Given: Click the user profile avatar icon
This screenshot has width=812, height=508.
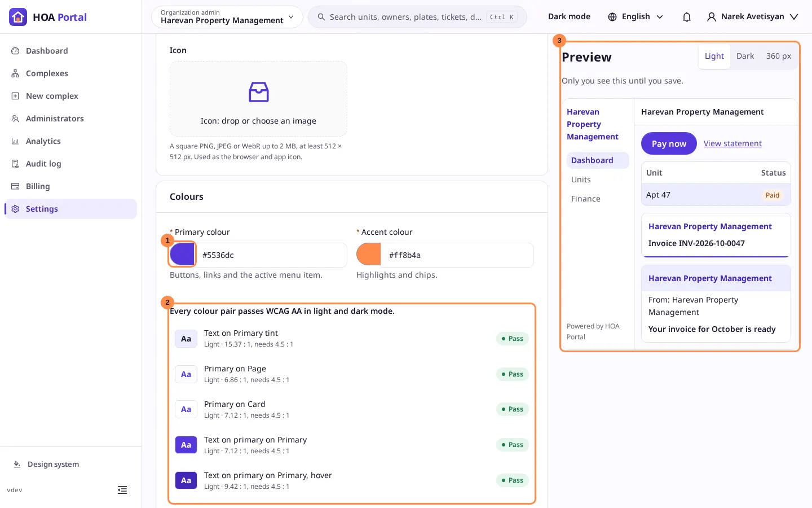Looking at the screenshot, I should click(712, 17).
